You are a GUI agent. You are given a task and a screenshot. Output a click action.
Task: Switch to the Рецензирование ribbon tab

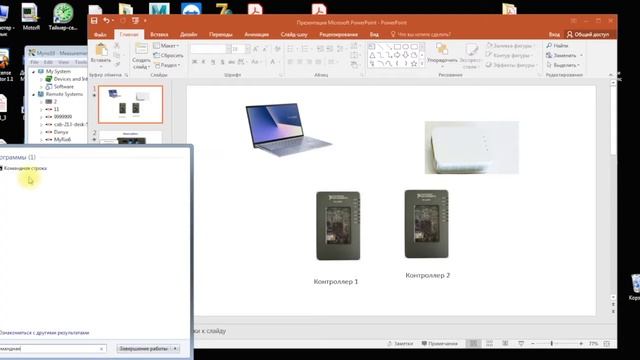pyautogui.click(x=338, y=35)
